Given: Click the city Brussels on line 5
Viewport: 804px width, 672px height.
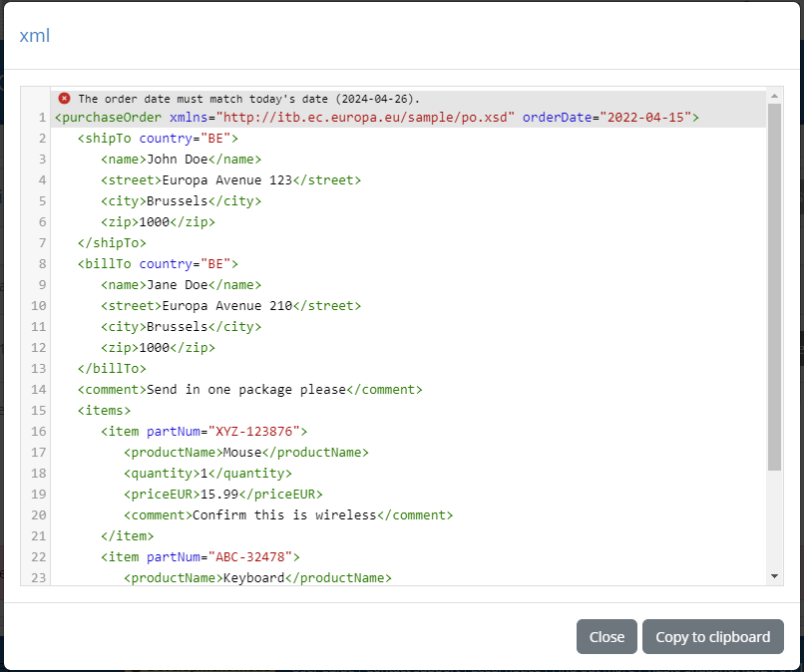Looking at the screenshot, I should 177,201.
